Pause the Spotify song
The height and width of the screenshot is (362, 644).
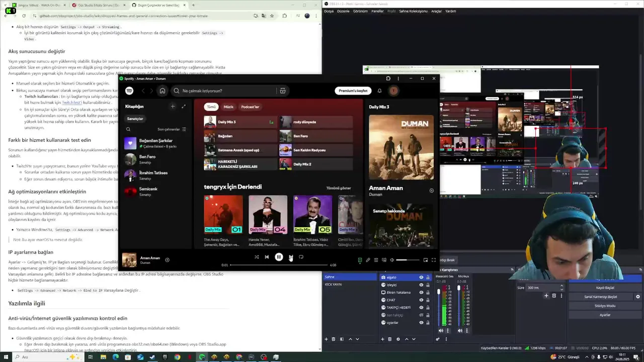(x=279, y=257)
